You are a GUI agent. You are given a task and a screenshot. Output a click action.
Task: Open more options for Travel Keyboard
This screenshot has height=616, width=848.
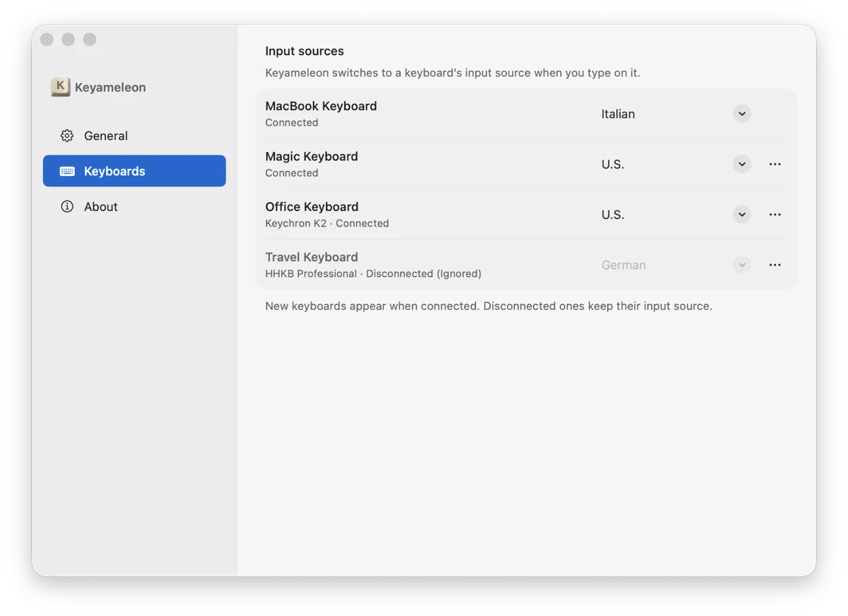click(x=775, y=265)
